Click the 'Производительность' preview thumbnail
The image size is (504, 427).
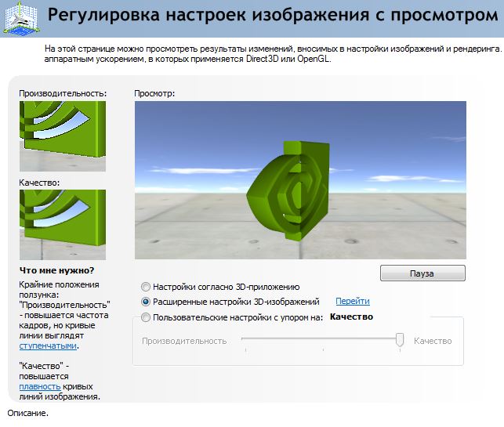[63, 136]
